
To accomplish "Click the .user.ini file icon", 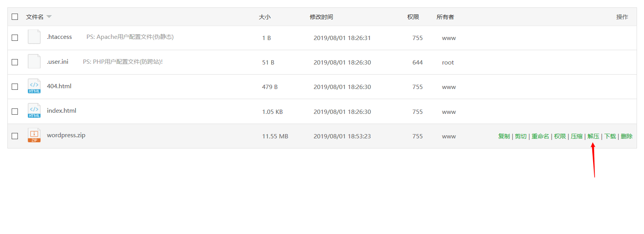I will [34, 61].
